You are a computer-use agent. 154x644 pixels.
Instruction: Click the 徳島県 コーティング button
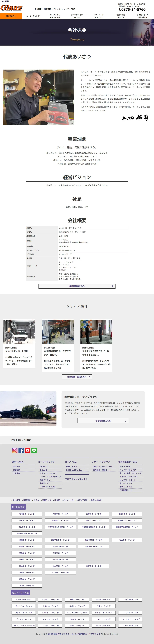(x=27, y=553)
